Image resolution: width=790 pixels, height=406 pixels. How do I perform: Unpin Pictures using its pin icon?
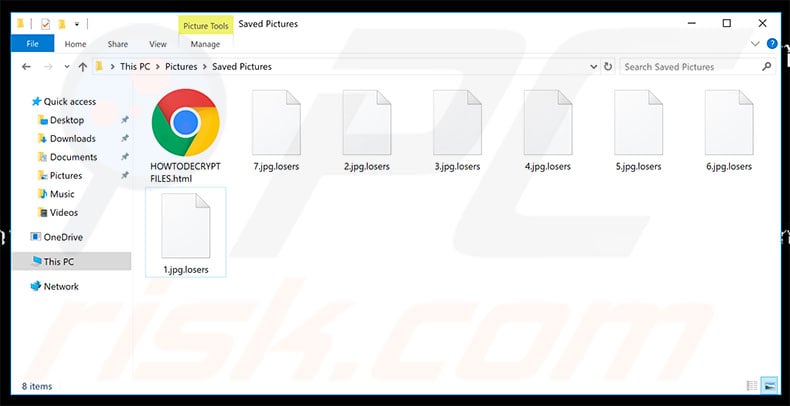124,175
